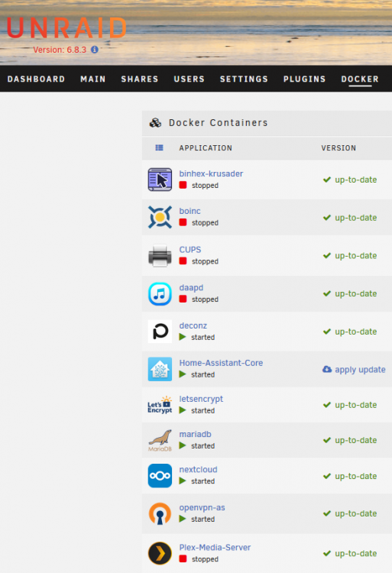Open the binhex-krusader container link
Image resolution: width=392 pixels, height=573 pixels.
coord(211,173)
